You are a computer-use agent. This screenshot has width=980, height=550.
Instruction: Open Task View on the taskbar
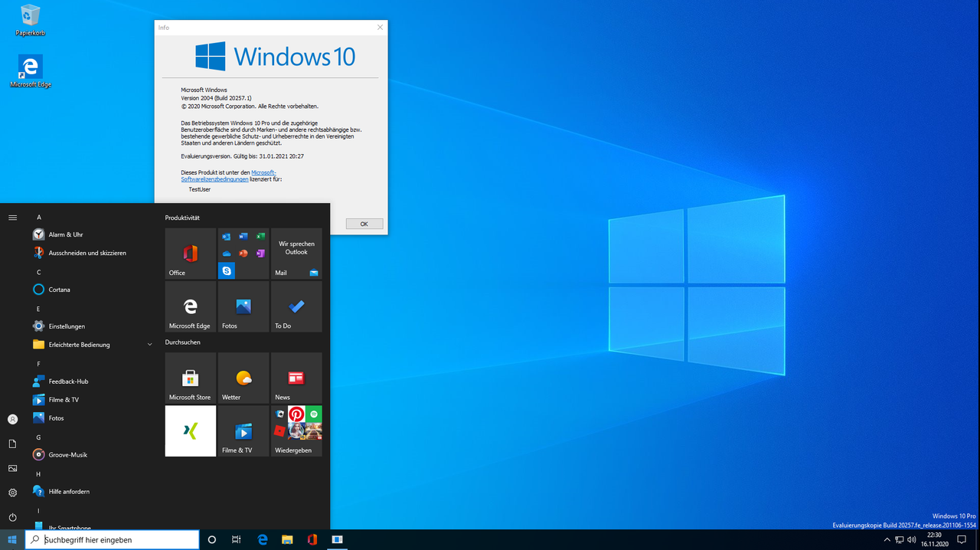tap(237, 540)
